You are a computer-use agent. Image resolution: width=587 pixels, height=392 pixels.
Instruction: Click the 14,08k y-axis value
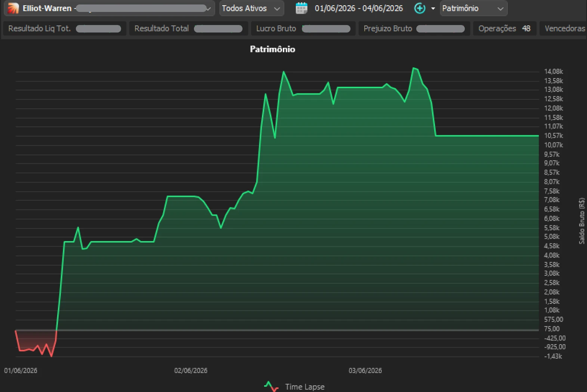coord(553,71)
